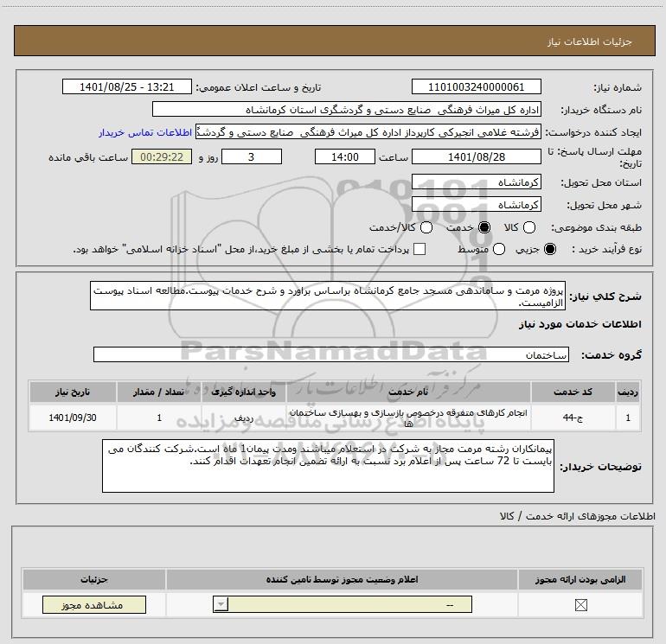Click the واحد اندازه گیری column header
Viewport: 666px width, 644px height.
244,392
